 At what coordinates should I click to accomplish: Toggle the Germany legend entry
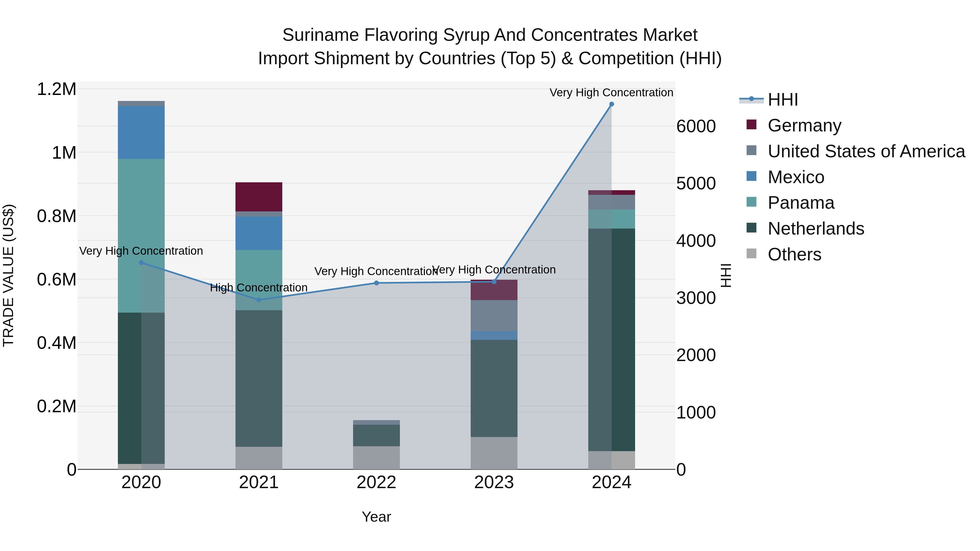(794, 125)
